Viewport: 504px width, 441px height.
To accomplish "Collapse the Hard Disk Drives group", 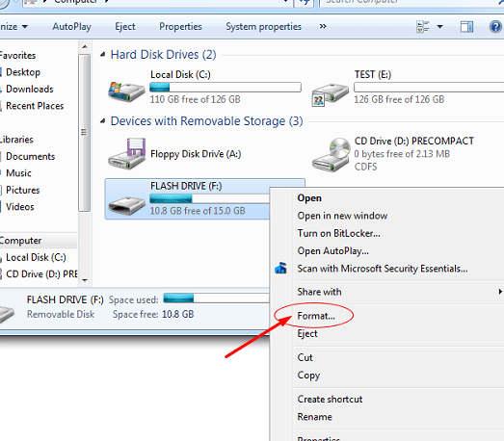I will click(102, 55).
